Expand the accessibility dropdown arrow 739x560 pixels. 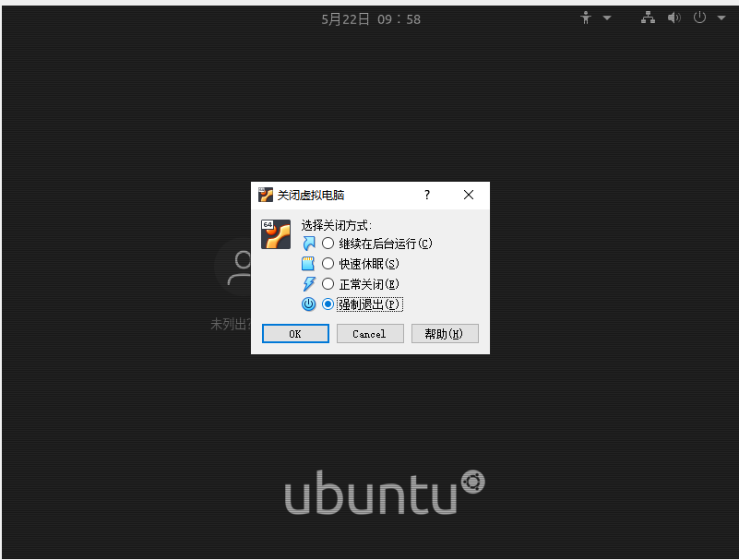(607, 18)
